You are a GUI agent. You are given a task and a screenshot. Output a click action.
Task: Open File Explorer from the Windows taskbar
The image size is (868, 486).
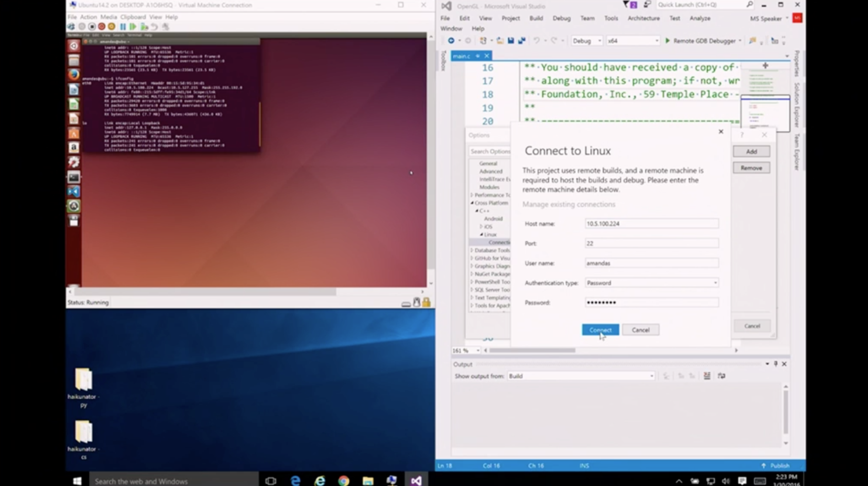pos(368,481)
